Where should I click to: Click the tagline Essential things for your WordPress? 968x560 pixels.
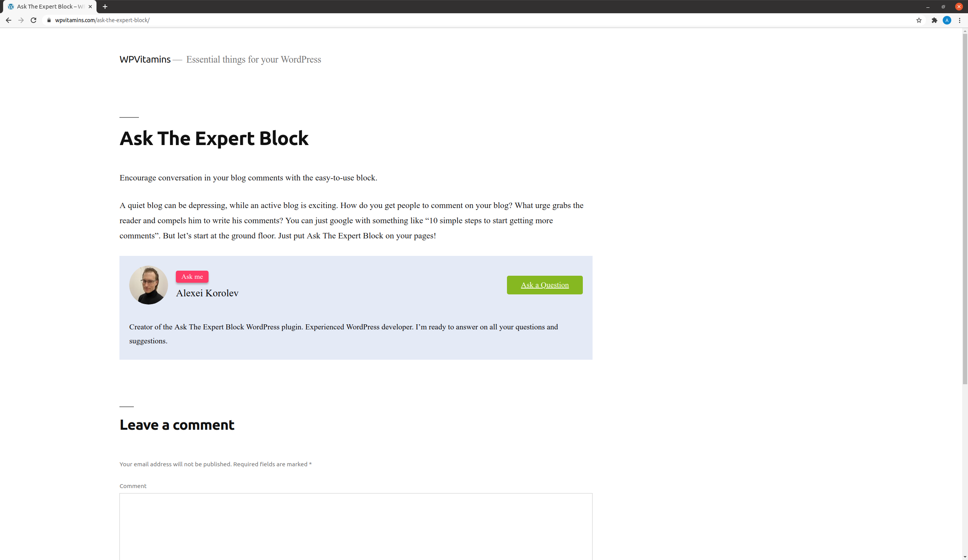(254, 59)
